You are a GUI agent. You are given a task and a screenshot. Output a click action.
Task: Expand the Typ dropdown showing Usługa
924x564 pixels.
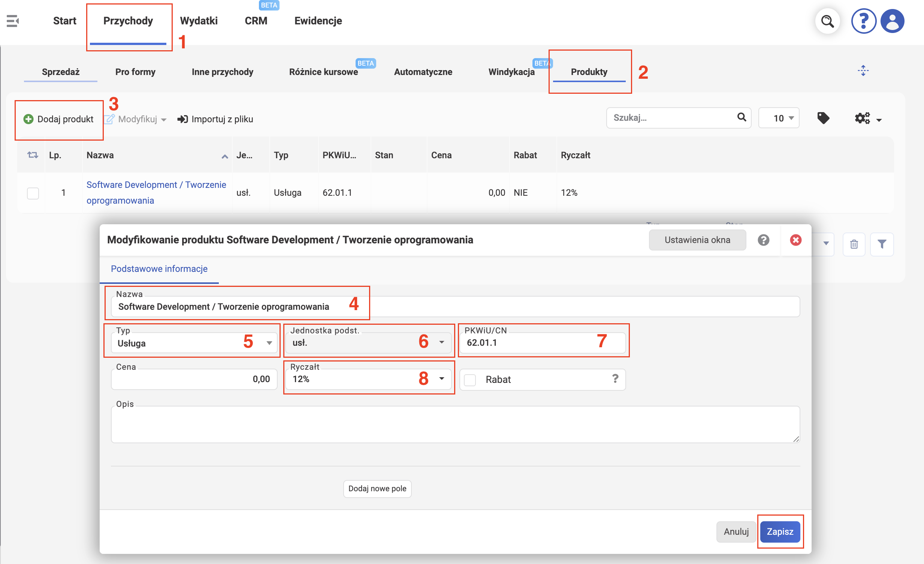(x=194, y=343)
